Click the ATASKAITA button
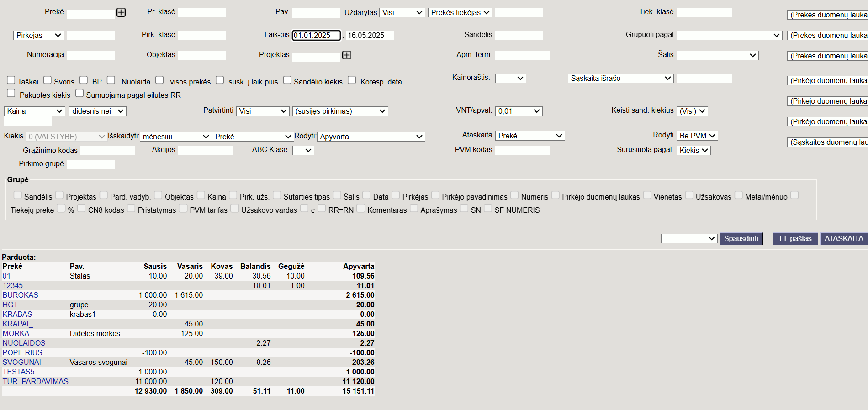 844,239
